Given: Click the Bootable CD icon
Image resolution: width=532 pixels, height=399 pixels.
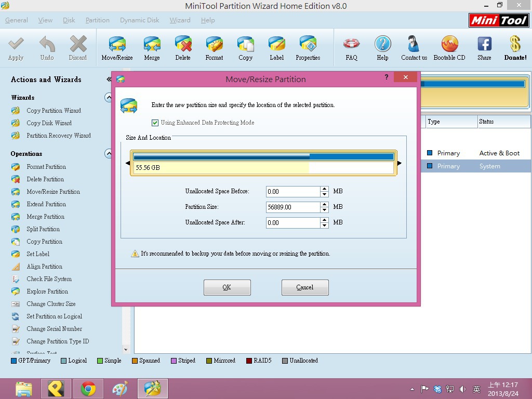Looking at the screenshot, I should pos(449,44).
